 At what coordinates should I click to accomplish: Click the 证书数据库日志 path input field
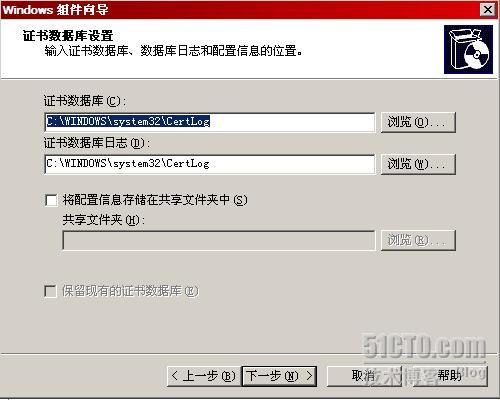pos(210,164)
